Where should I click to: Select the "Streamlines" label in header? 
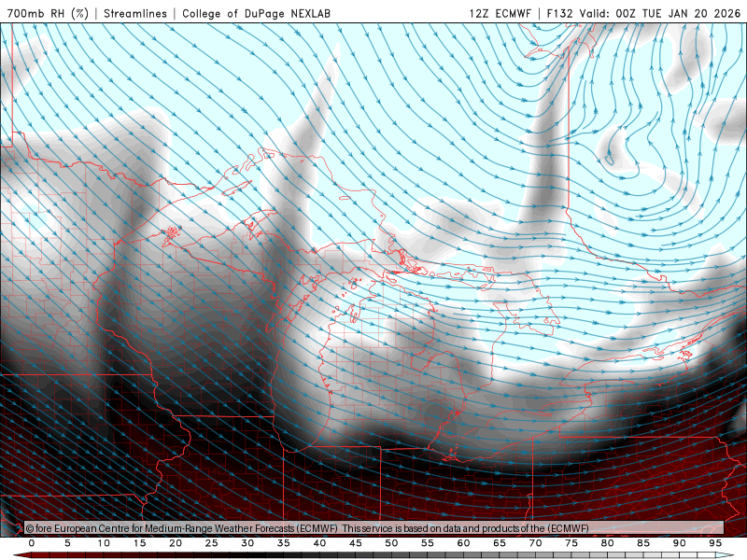135,13
